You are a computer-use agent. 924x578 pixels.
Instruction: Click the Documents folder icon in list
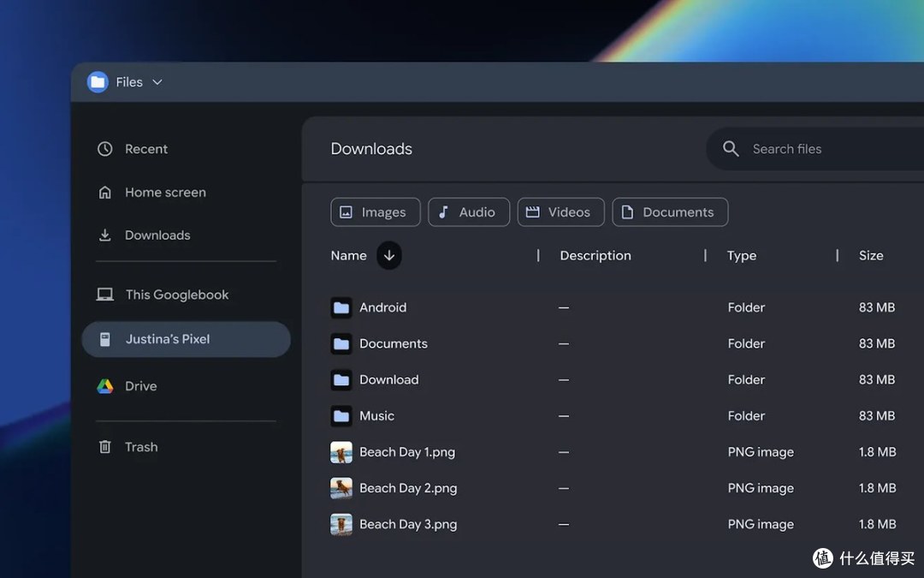(341, 344)
